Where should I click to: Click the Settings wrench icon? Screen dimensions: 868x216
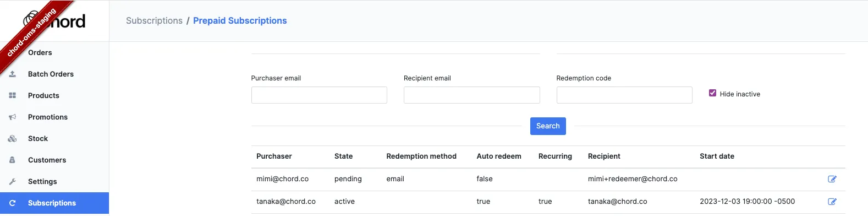point(12,181)
